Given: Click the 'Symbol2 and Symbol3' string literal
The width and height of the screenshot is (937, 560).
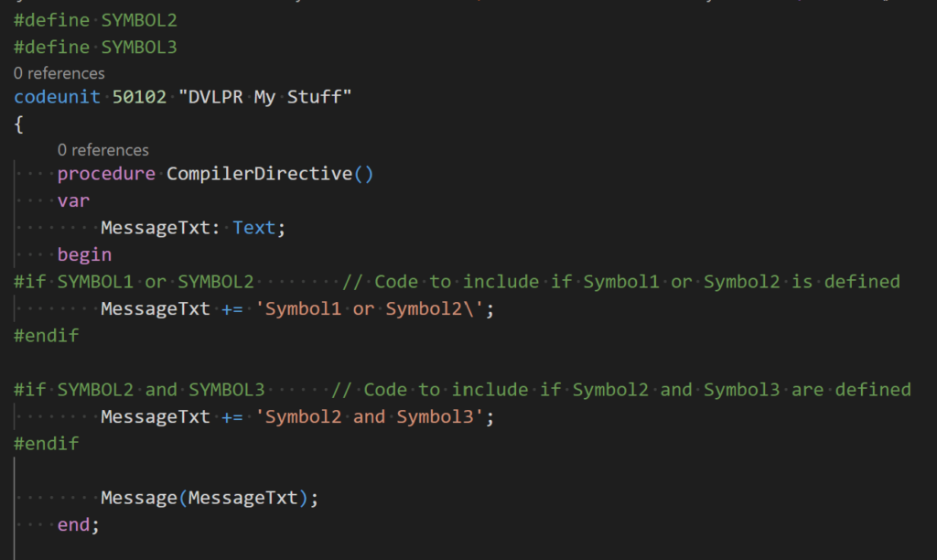Looking at the screenshot, I should pyautogui.click(x=375, y=417).
